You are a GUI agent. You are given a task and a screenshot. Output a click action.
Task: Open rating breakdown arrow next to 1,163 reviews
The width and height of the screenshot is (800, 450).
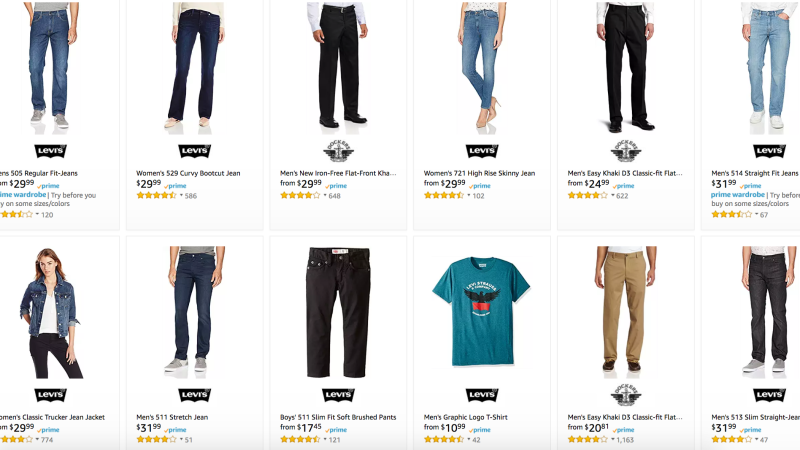click(x=612, y=440)
